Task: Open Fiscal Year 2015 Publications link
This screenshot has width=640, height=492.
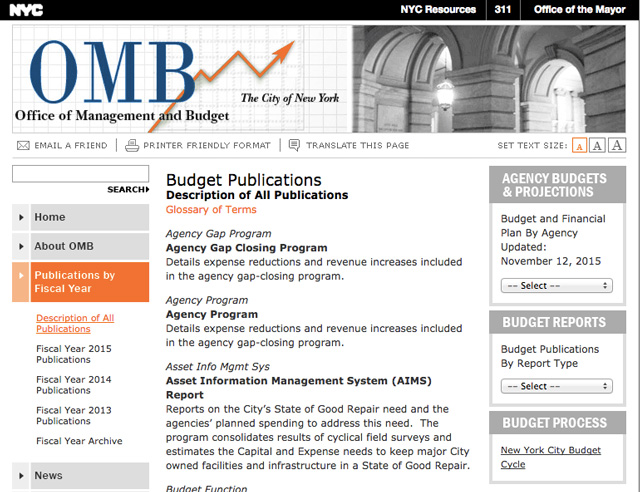Action: (x=73, y=354)
